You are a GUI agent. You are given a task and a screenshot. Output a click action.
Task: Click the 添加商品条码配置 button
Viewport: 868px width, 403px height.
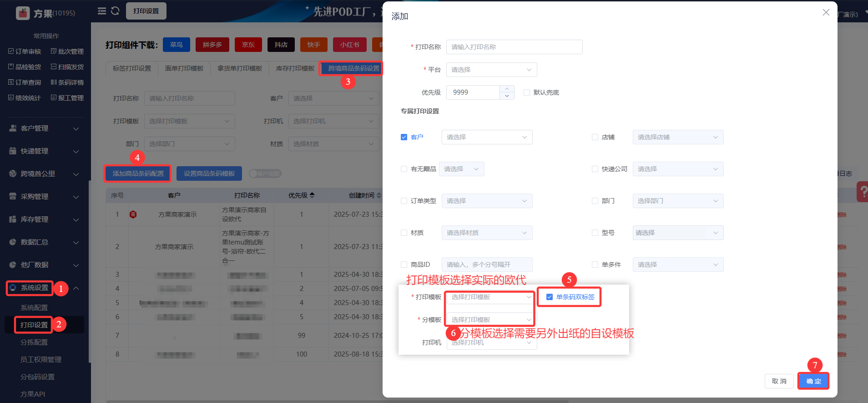pyautogui.click(x=138, y=173)
